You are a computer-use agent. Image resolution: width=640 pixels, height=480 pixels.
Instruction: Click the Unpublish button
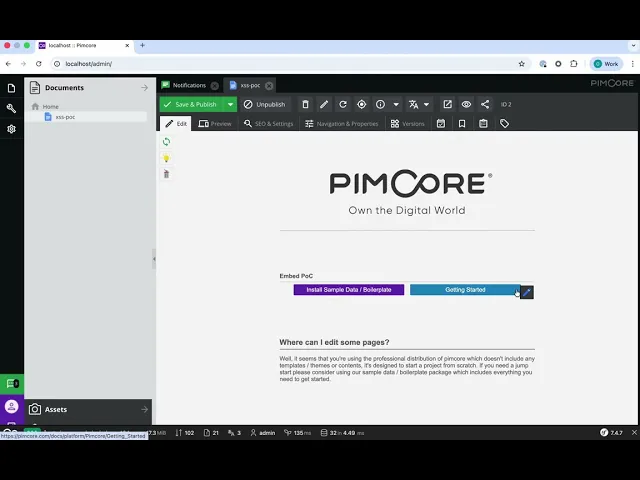click(x=265, y=104)
